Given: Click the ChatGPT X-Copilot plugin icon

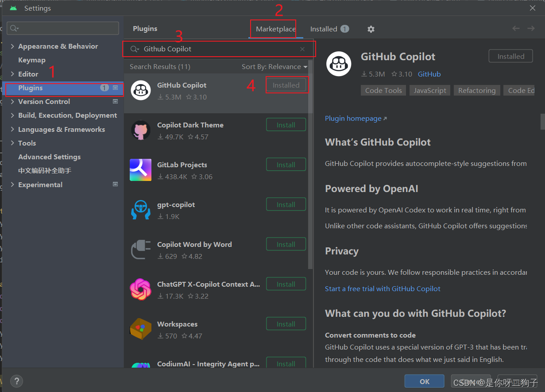Looking at the screenshot, I should [x=141, y=289].
